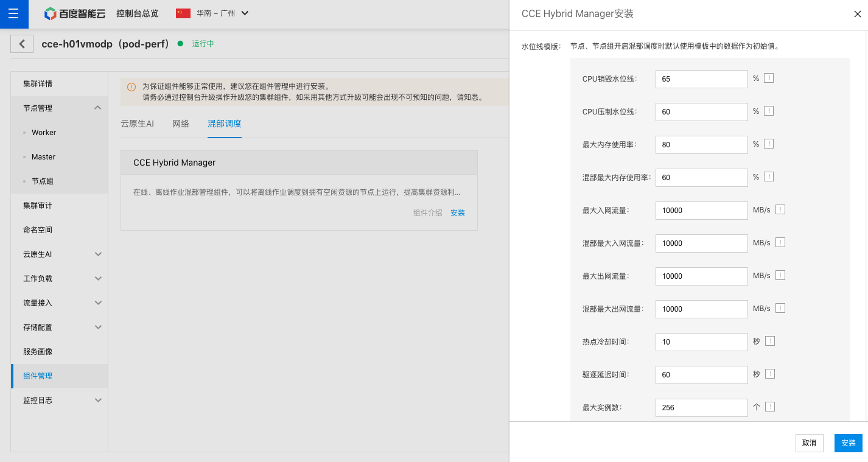Go back with the arrow button
The width and height of the screenshot is (868, 462).
pyautogui.click(x=22, y=44)
